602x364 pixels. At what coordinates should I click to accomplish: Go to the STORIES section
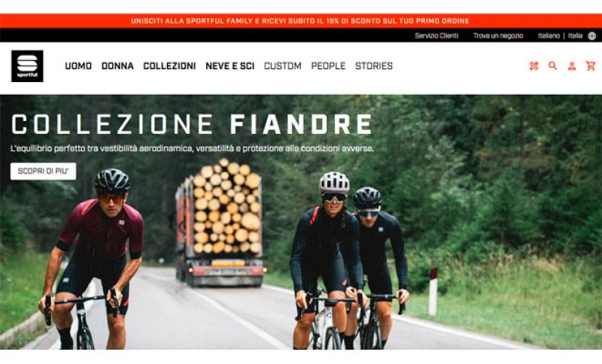pos(374,66)
